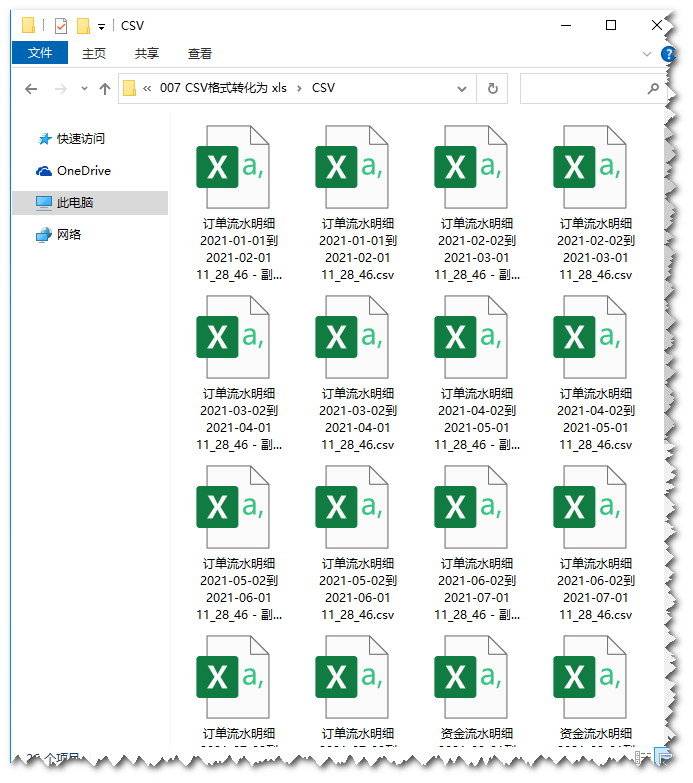Select the 2021-05-02到2021-06-01 11_28_46.csv file icon
Viewport: 693px width, 783px height.
[x=352, y=507]
